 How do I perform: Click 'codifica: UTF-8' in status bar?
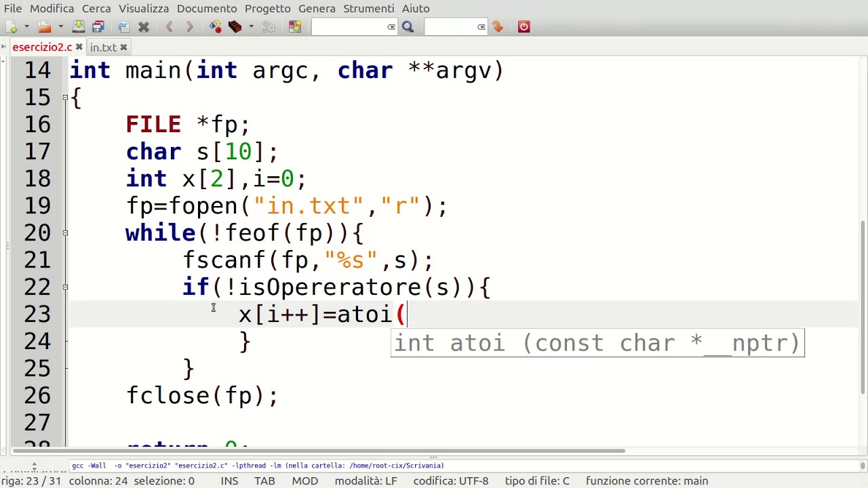451,481
